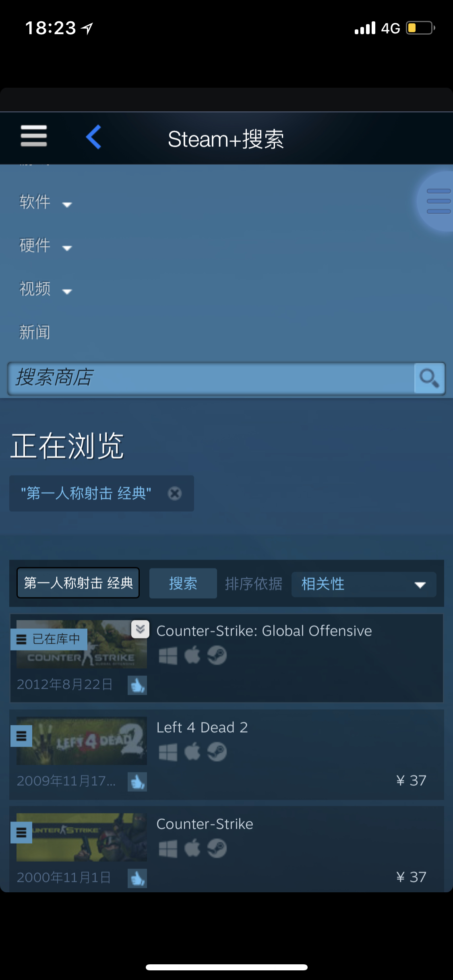
Task: Tap the list badge on Left 4 Dead 2
Action: pos(21,736)
